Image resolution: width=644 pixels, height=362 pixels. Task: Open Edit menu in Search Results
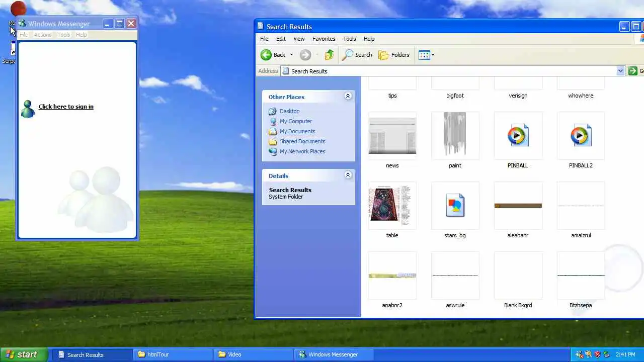(281, 39)
